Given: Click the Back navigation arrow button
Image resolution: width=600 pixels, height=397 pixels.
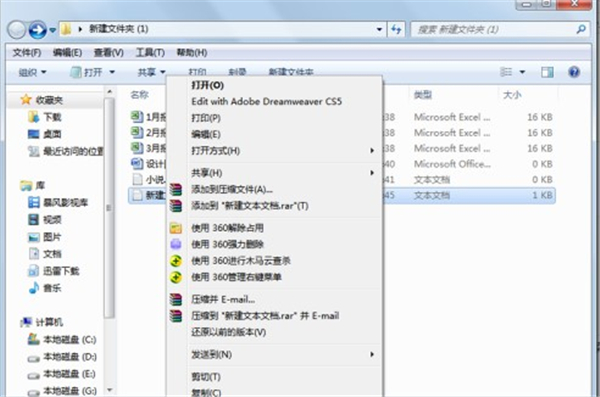Looking at the screenshot, I should click(16, 29).
